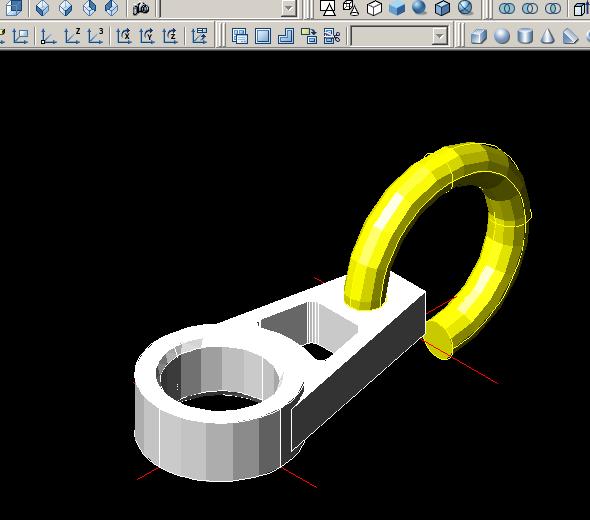The image size is (590, 520).
Task: Click the Apply UCS tool
Action: (x=199, y=36)
